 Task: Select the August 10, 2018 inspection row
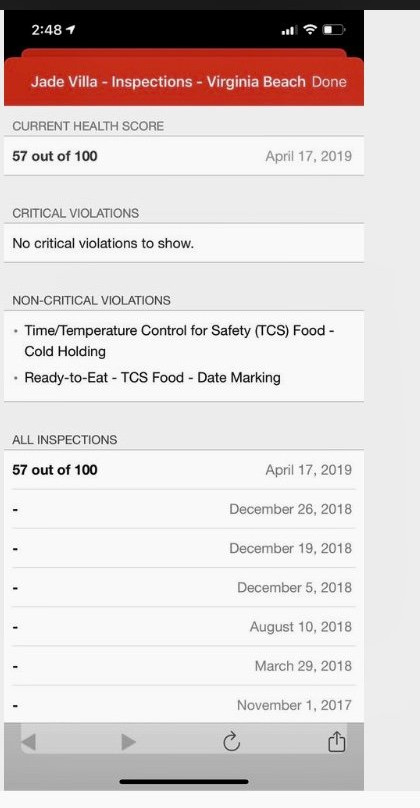coord(184,627)
